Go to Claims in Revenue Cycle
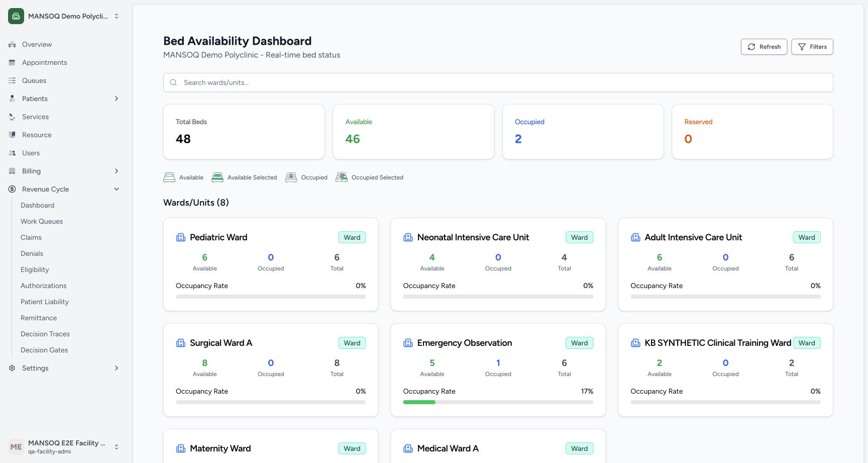Image resolution: width=868 pixels, height=463 pixels. tap(31, 237)
